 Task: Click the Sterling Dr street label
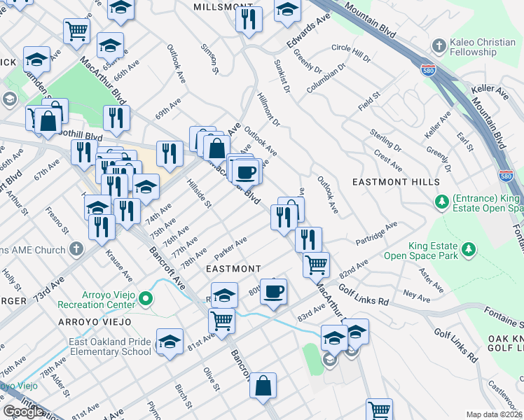coord(386,140)
